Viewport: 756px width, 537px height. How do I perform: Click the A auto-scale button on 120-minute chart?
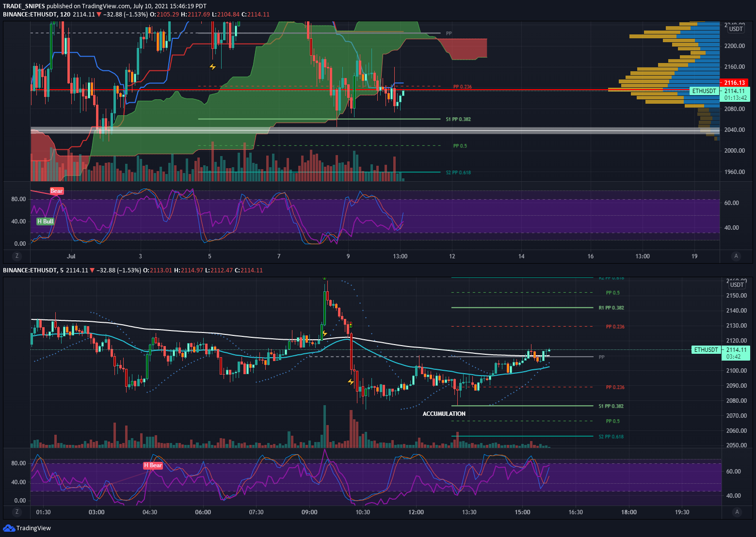(x=736, y=256)
